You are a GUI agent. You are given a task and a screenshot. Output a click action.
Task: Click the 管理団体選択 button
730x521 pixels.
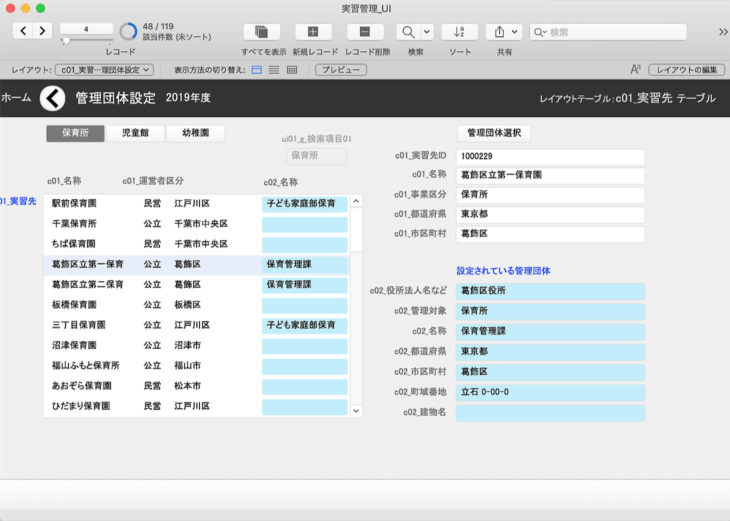coord(493,133)
